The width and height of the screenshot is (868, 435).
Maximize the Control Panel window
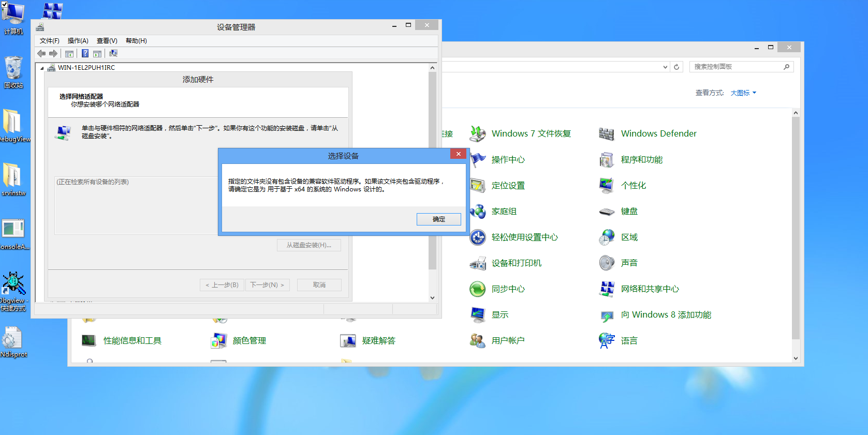[x=771, y=48]
